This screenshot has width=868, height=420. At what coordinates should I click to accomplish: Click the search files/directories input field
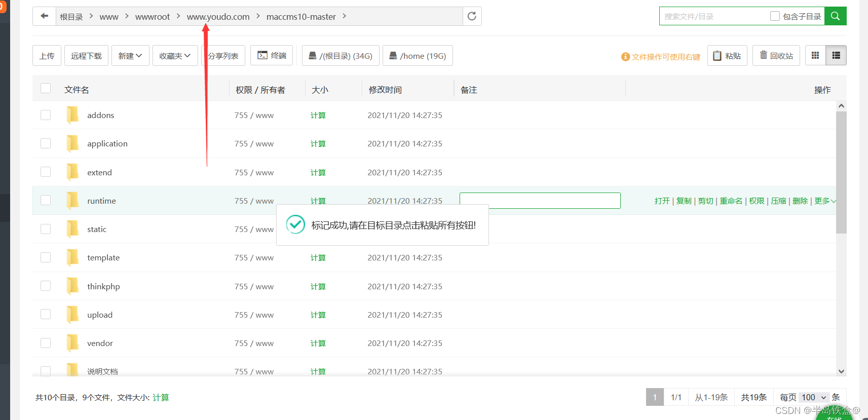tap(714, 16)
